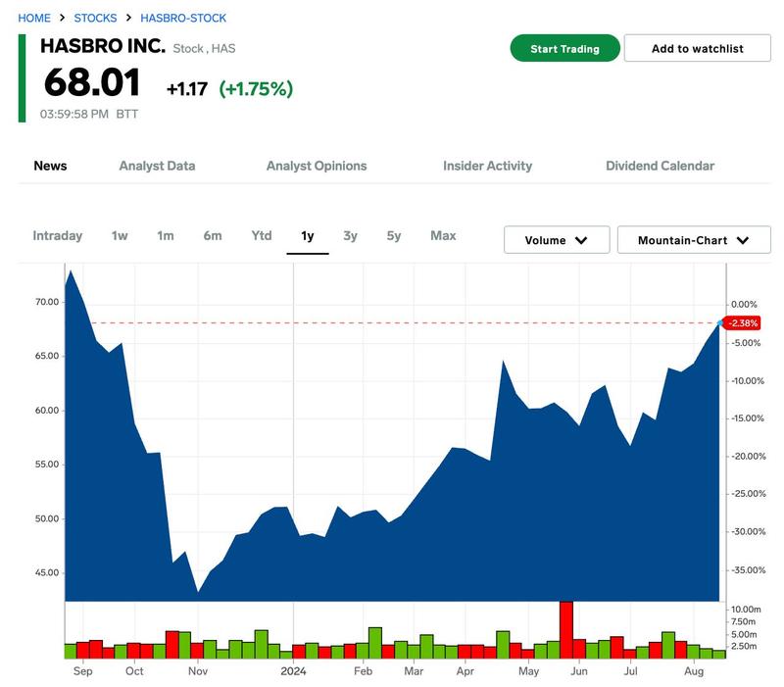The image size is (784, 687).
Task: Select the News tab
Action: 50,166
